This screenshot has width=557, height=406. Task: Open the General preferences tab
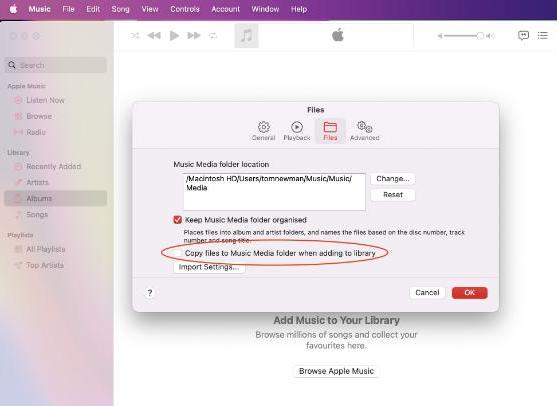click(x=263, y=131)
